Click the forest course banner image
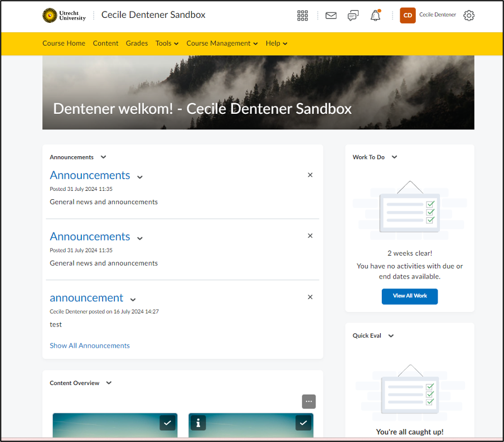Viewport: 504px width, 442px height. (258, 92)
